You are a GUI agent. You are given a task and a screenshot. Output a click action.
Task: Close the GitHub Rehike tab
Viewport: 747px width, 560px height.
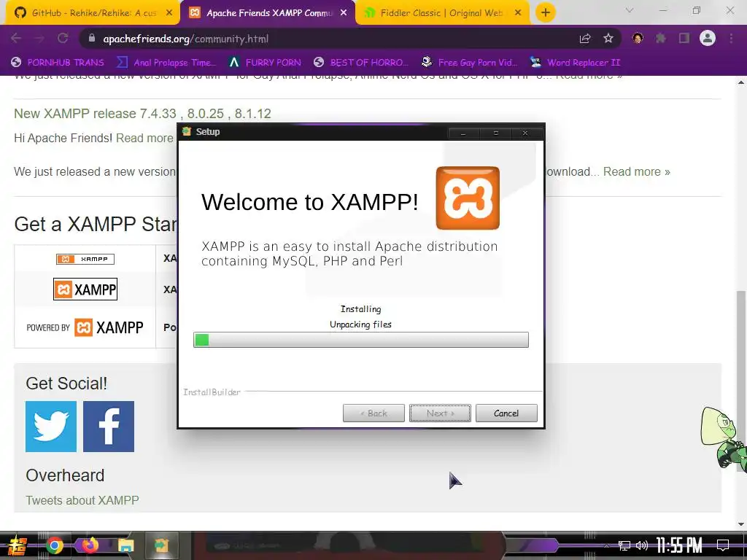[169, 13]
